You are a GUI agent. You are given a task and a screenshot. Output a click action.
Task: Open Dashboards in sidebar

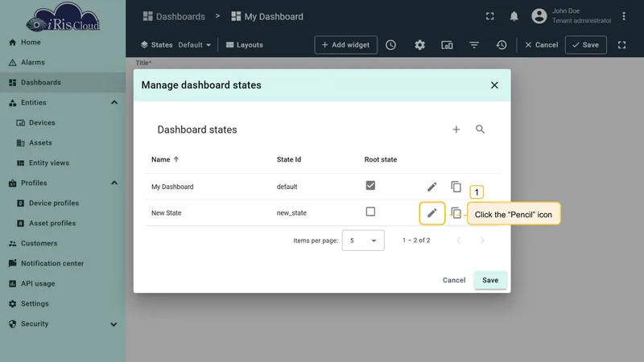pyautogui.click(x=63, y=83)
